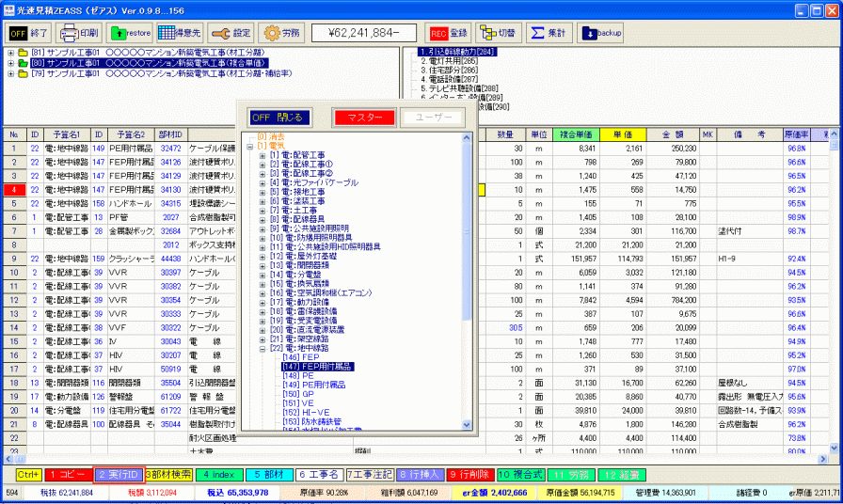Viewport: 843px width, 504px height.
Task: Select 1.引込幹線動力[284] in the list
Action: [x=457, y=52]
